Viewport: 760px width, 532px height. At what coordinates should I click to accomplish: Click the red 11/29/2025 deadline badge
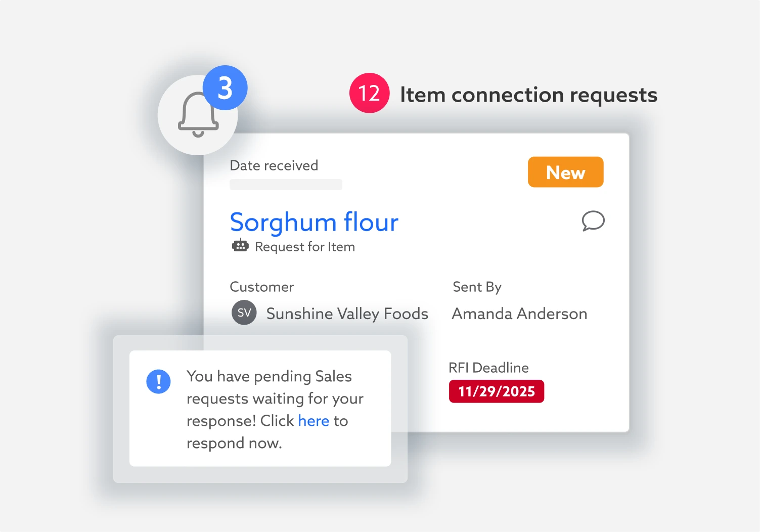(x=496, y=391)
